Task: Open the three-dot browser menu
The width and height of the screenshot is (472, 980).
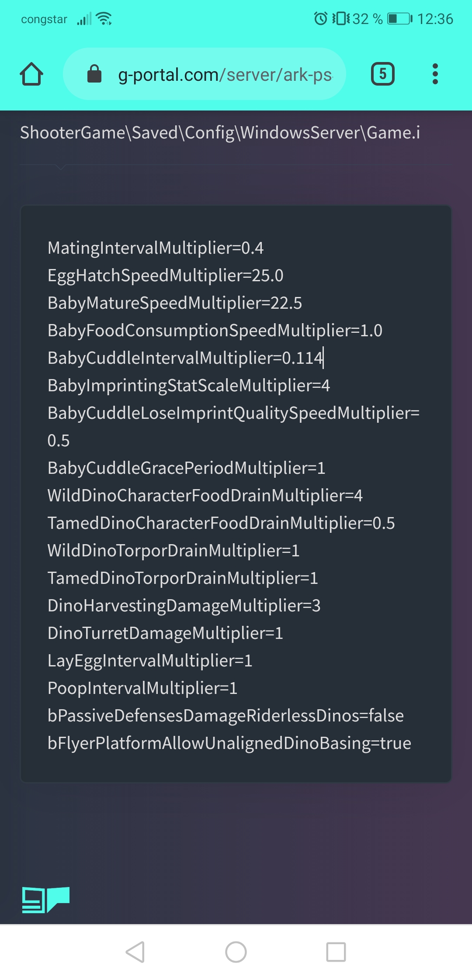Action: click(435, 74)
